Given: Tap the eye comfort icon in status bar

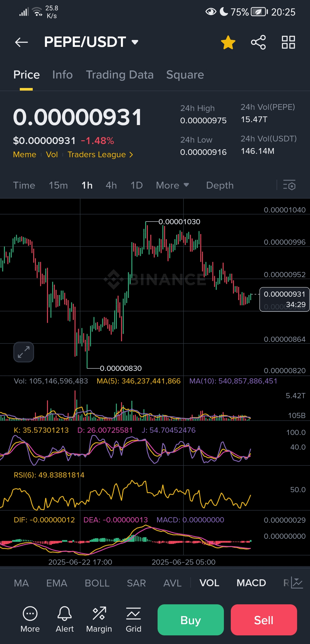Looking at the screenshot, I should point(211,12).
